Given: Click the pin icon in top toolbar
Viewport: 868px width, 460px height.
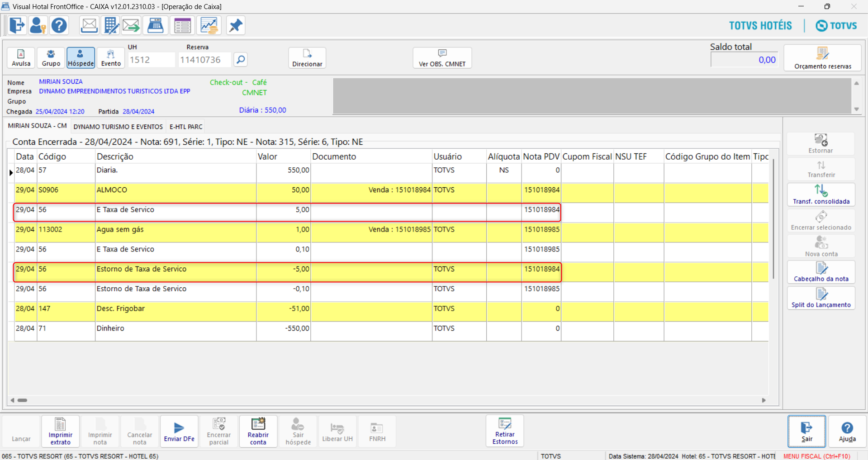Looking at the screenshot, I should tap(235, 25).
